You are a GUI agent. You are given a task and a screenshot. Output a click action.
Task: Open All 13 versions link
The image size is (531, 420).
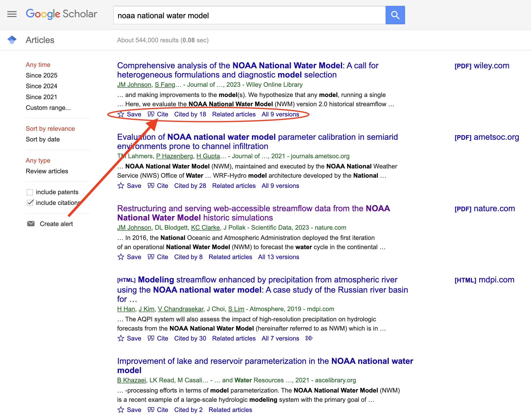[x=279, y=257]
